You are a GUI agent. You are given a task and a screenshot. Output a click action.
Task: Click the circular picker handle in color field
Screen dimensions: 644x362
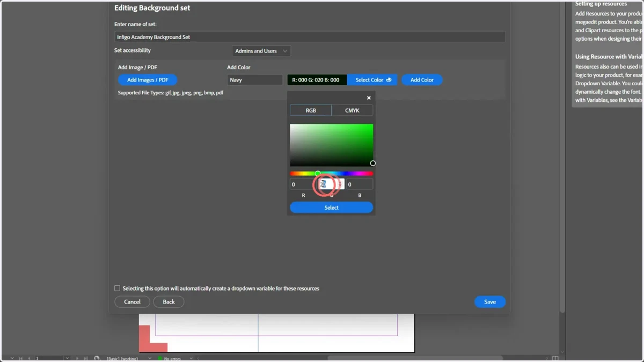point(372,163)
